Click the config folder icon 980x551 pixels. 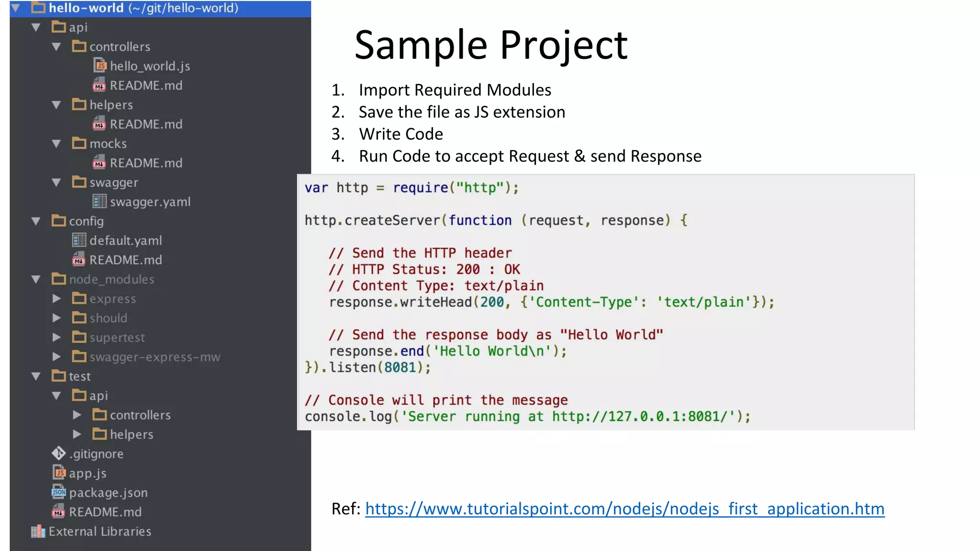tap(59, 220)
